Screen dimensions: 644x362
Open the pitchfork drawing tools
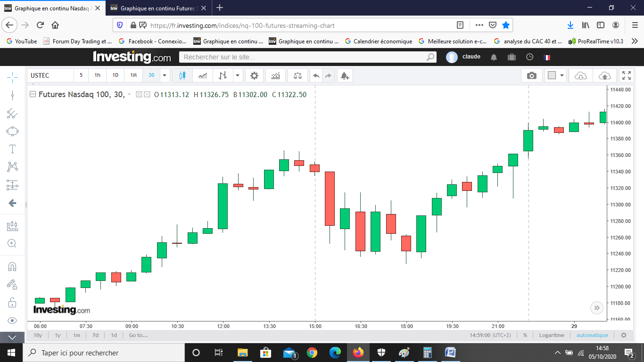coord(12,114)
